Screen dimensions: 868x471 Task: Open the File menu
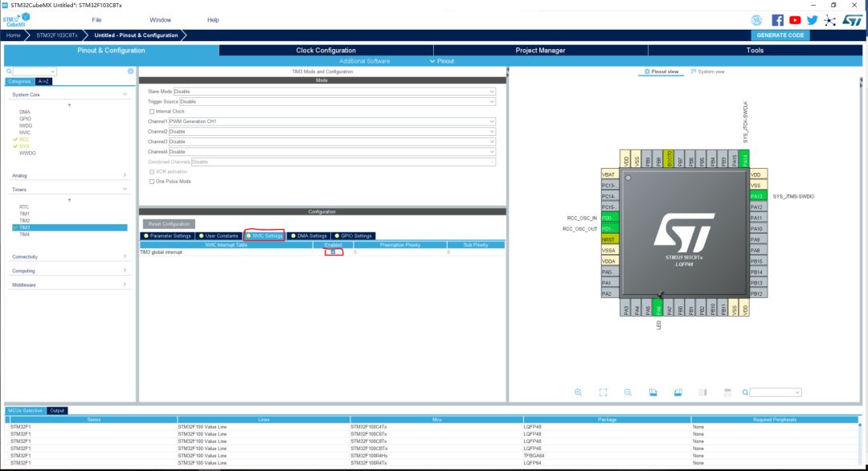[97, 20]
